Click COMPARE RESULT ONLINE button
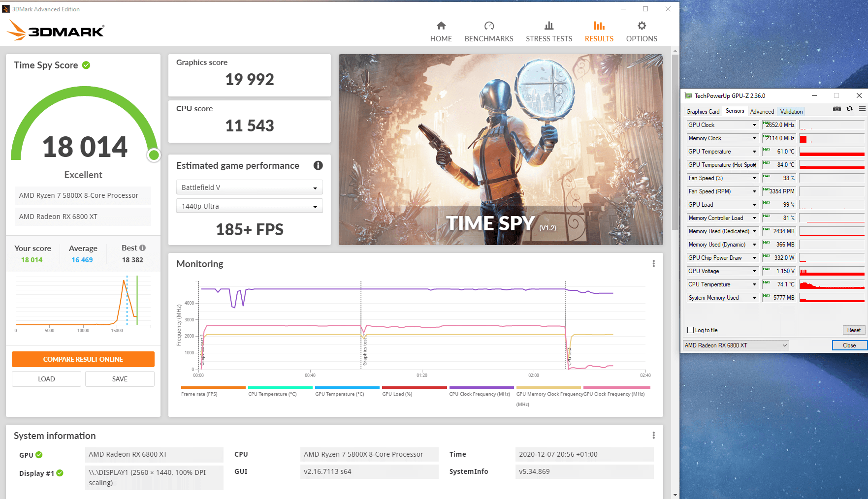Image resolution: width=868 pixels, height=499 pixels. tap(83, 359)
